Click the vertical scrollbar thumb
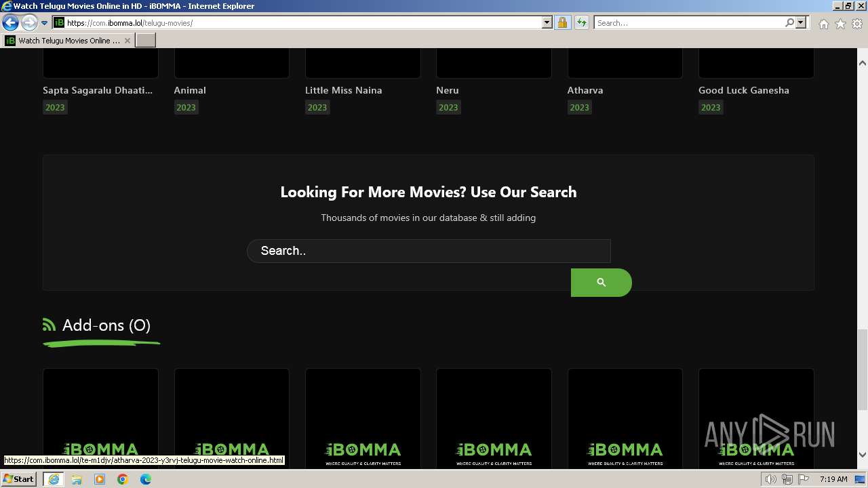The image size is (868, 488). click(x=863, y=369)
